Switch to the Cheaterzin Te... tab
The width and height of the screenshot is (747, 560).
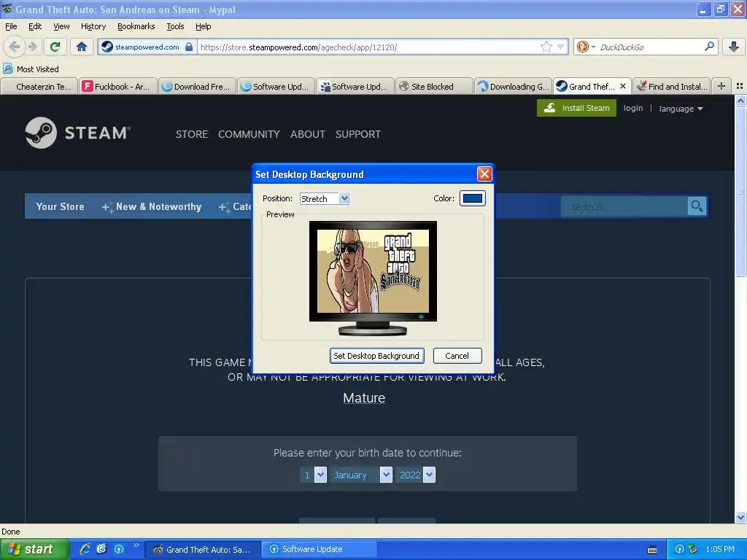coord(39,86)
